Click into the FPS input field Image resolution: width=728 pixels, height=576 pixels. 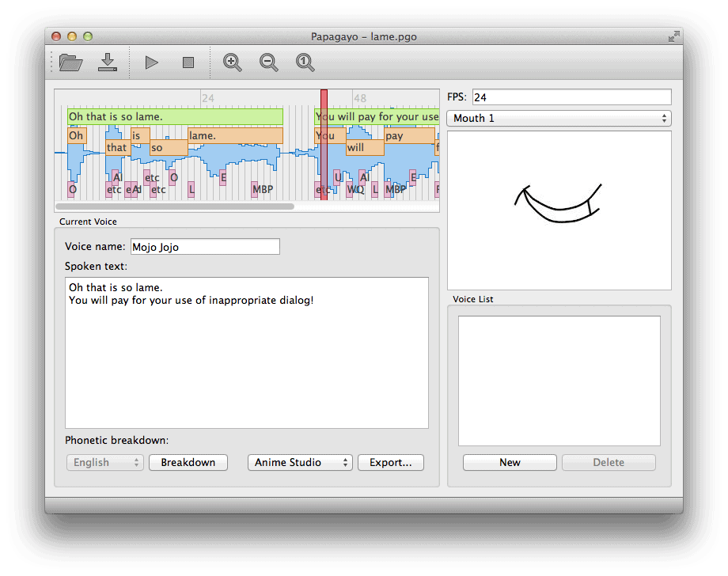point(571,97)
